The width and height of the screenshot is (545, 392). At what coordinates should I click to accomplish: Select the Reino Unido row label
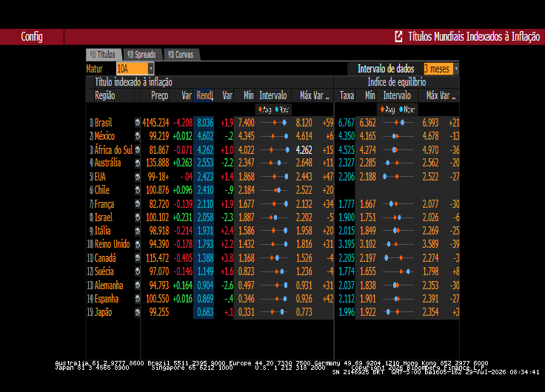[112, 244]
